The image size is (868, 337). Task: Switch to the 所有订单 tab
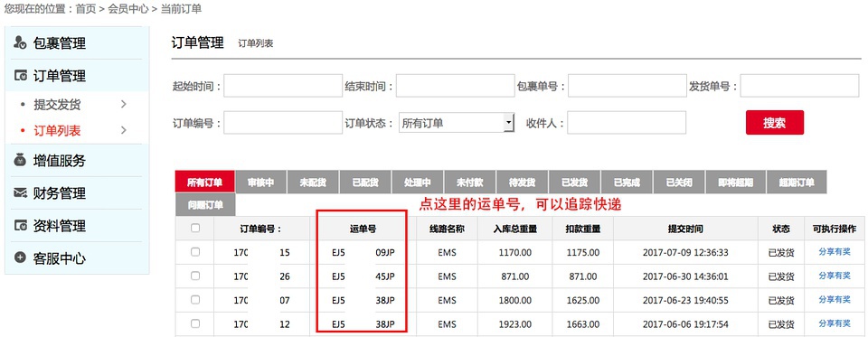tap(204, 183)
